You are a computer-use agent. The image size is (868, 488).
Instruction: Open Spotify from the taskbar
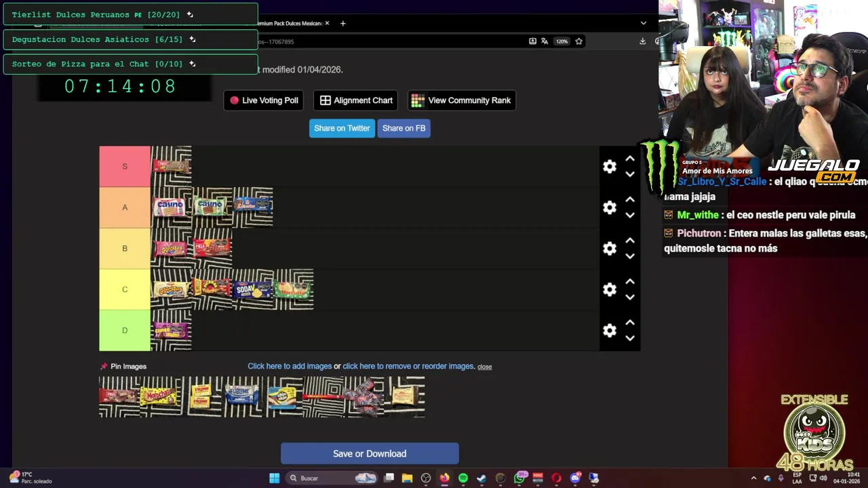click(463, 478)
